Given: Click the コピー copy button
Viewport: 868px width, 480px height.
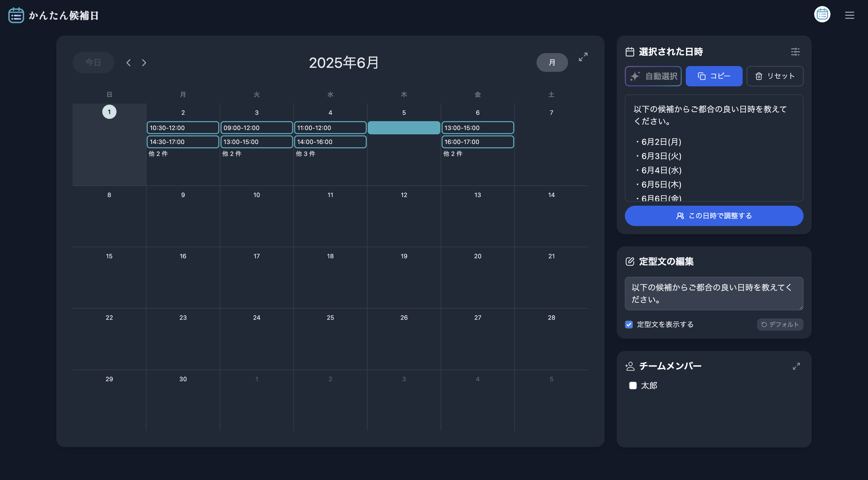Looking at the screenshot, I should coord(714,76).
